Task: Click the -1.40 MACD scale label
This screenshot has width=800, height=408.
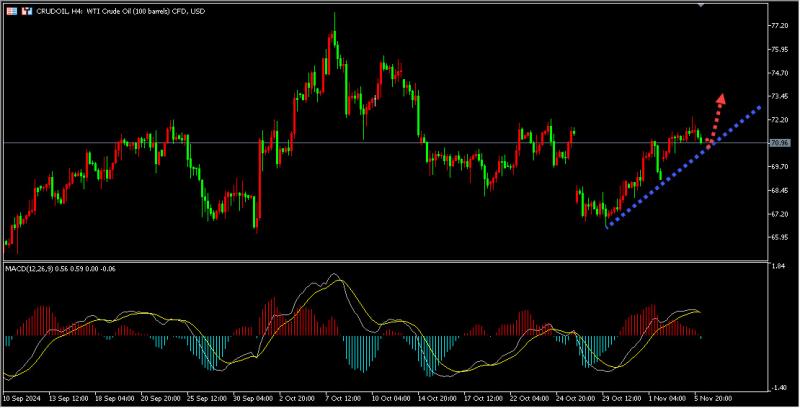Action: click(x=777, y=388)
